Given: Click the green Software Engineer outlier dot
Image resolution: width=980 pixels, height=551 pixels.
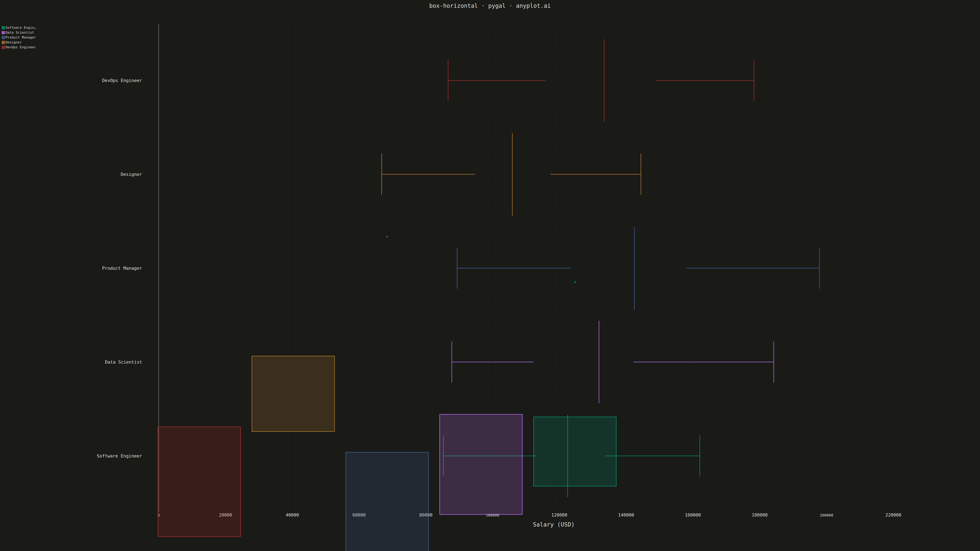Looking at the screenshot, I should coord(575,282).
